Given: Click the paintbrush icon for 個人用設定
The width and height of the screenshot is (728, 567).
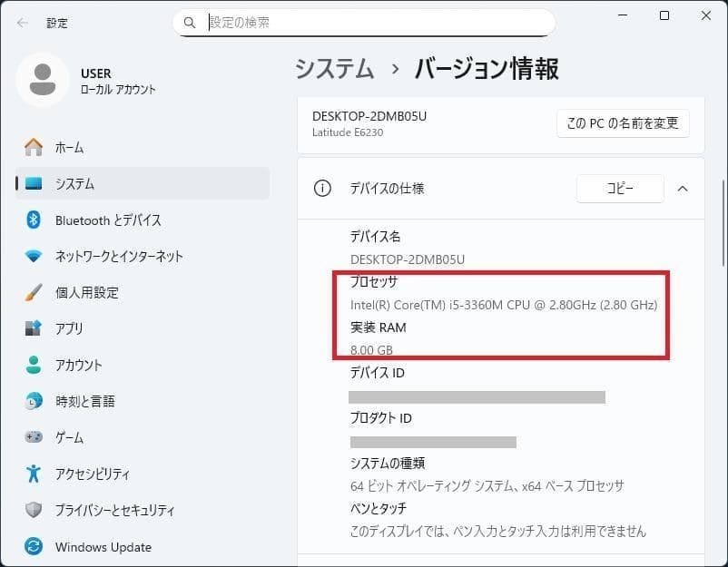Looking at the screenshot, I should coord(34,292).
